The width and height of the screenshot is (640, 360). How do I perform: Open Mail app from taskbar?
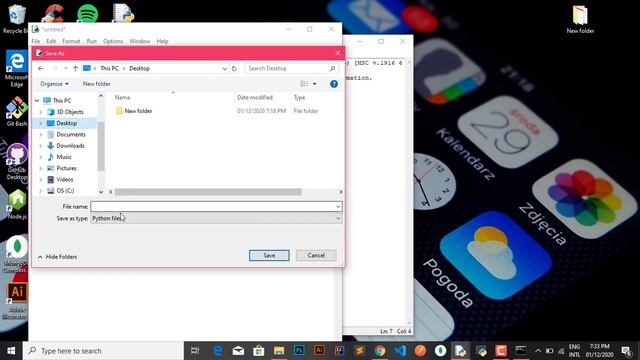[238, 351]
